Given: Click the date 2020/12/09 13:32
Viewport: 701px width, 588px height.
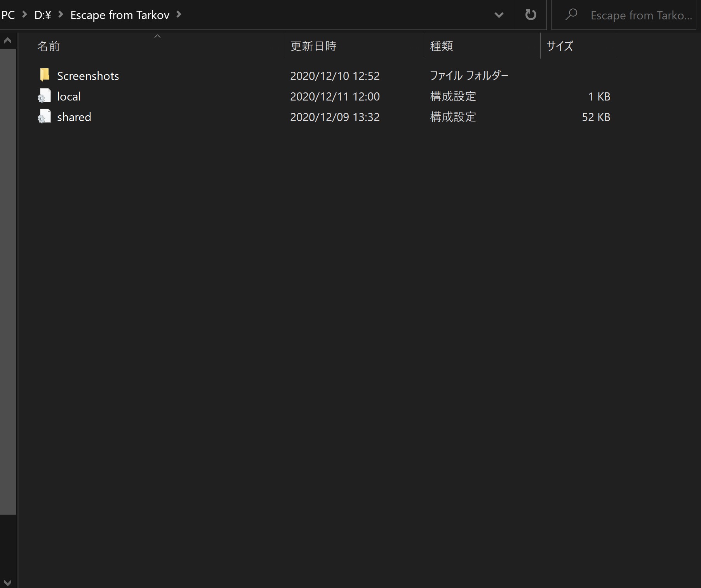Looking at the screenshot, I should (x=335, y=117).
